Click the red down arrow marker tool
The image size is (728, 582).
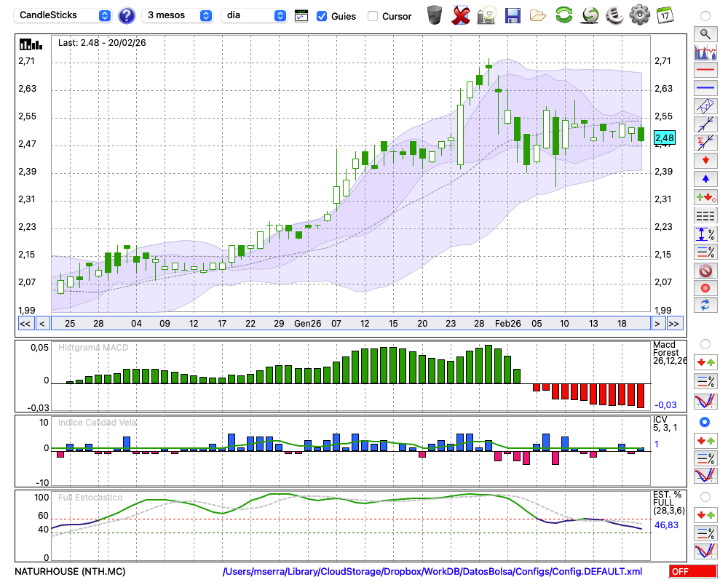[x=705, y=160]
